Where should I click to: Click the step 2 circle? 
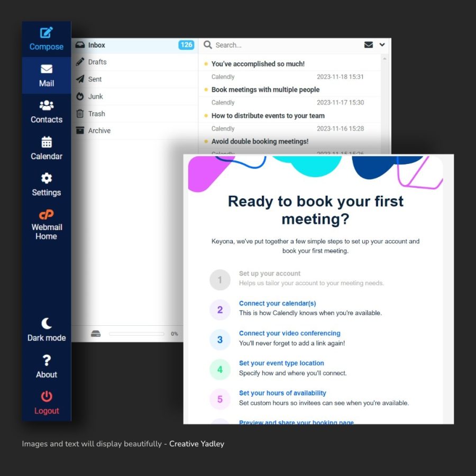(220, 309)
